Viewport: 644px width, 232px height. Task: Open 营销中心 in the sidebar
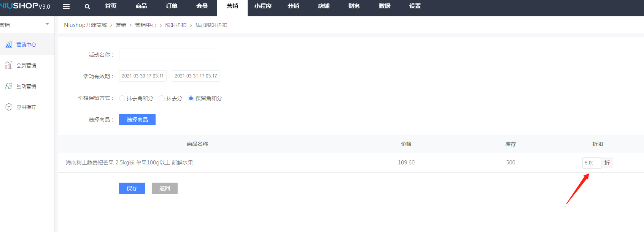coord(26,44)
